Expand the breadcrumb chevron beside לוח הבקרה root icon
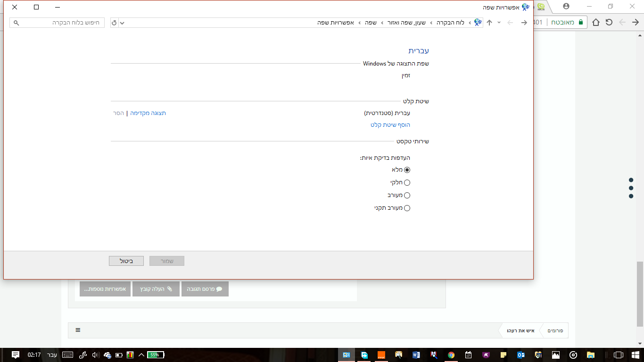644x362 pixels. point(470,23)
